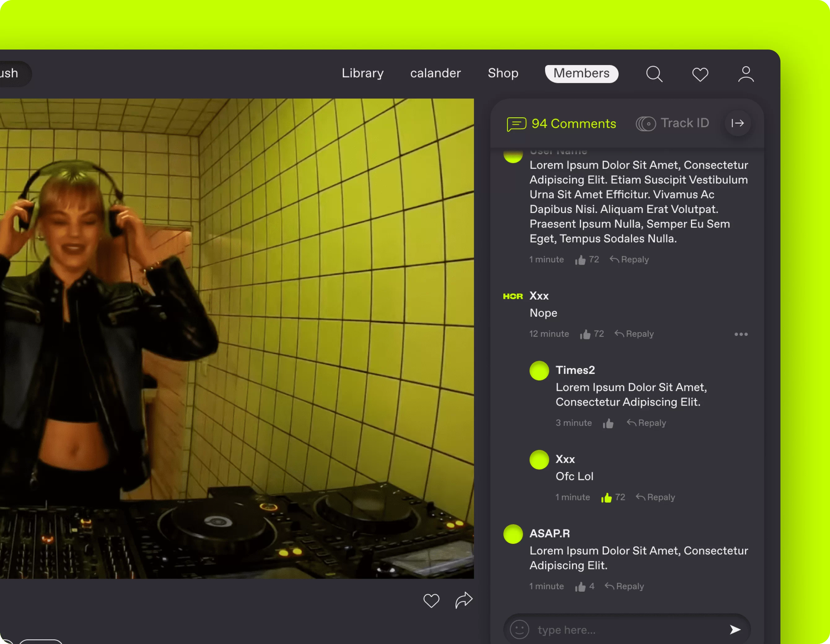The height and width of the screenshot is (644, 830).
Task: Click the '3 minute' timestamp
Action: 574,423
